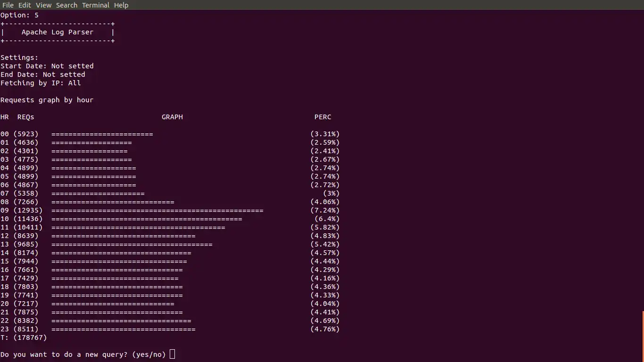Click hour row '22 (8382)'
This screenshot has height=362, width=644.
170,321
